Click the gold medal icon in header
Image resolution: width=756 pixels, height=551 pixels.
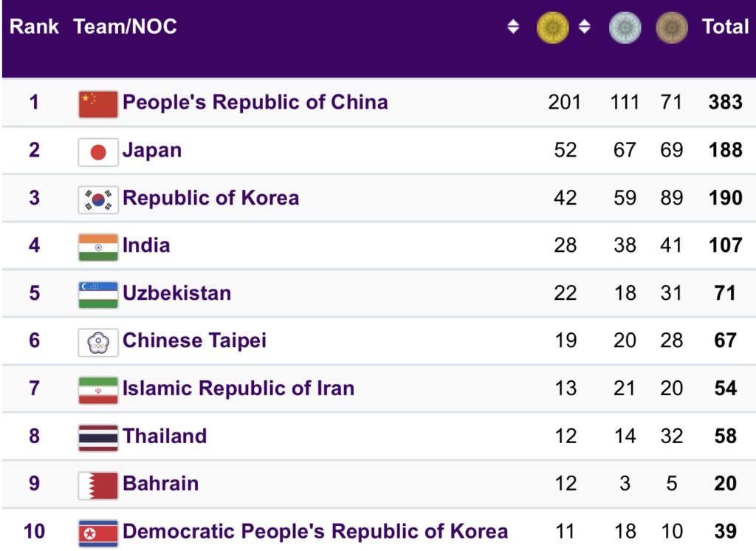tap(552, 28)
